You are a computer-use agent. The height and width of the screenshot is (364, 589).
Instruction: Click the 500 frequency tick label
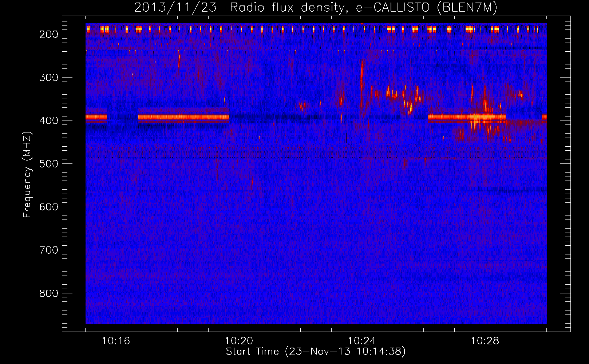tap(49, 164)
